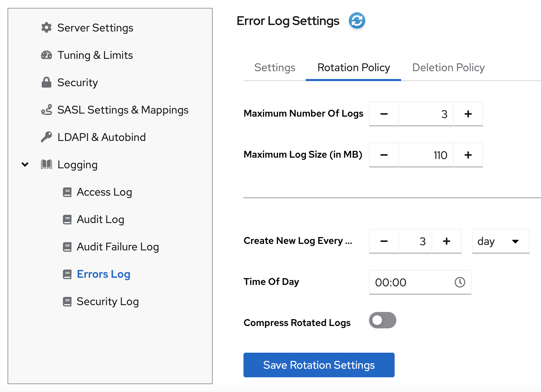Open the day time-unit dropdown
Viewport: 541px width, 392px height.
coord(500,241)
